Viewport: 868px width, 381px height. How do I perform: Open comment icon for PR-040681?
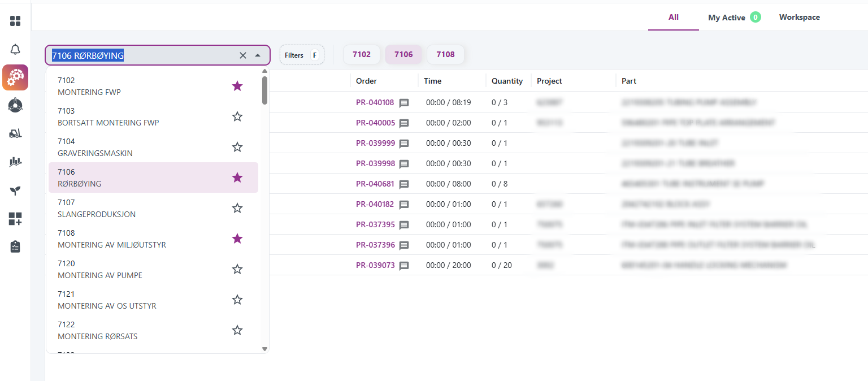click(x=404, y=184)
